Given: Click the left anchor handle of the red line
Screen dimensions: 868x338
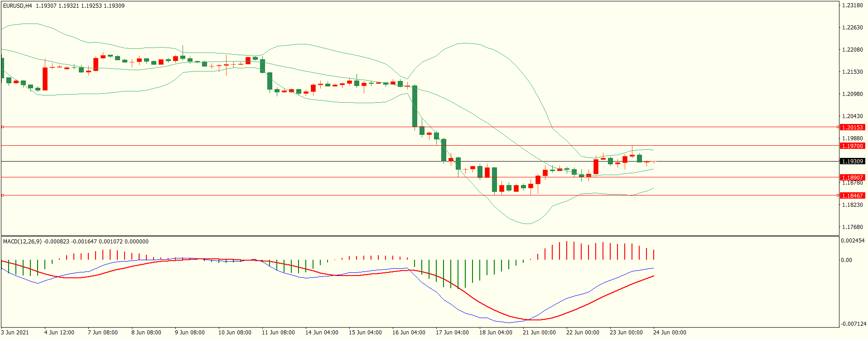Looking at the screenshot, I should pos(2,127).
